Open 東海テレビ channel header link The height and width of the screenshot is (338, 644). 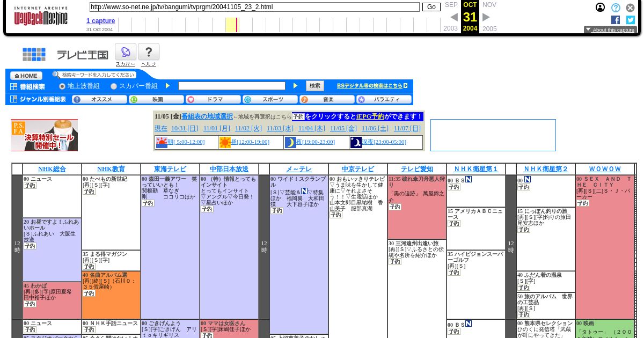(170, 169)
